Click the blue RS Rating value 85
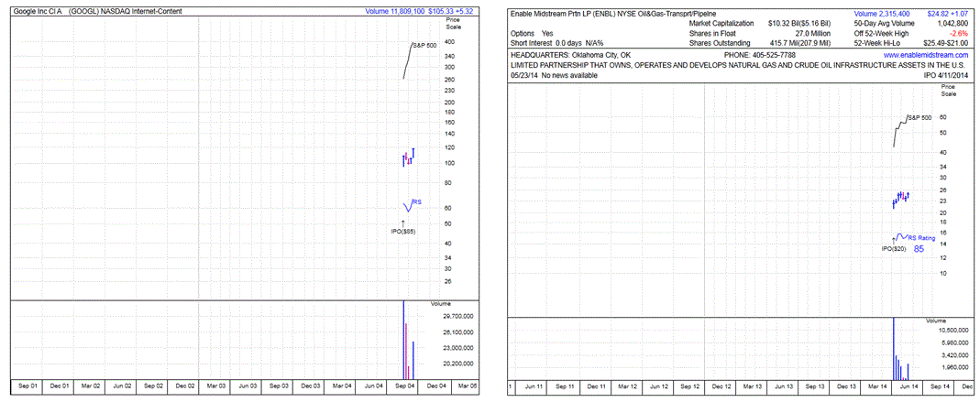The image size is (980, 402). coord(919,248)
